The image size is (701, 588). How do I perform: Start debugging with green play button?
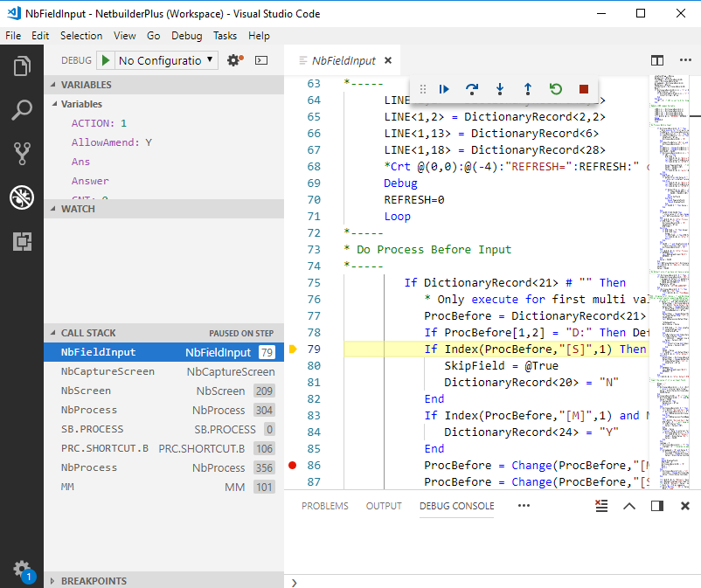106,60
